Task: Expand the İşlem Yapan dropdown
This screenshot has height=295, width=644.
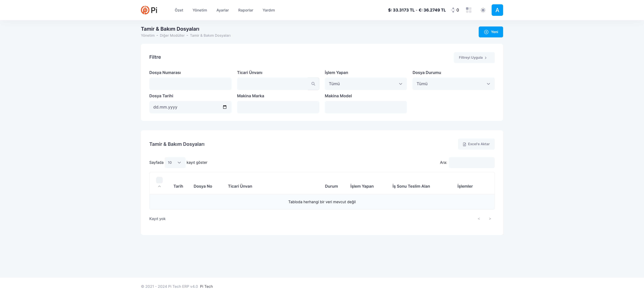Action: 366,84
